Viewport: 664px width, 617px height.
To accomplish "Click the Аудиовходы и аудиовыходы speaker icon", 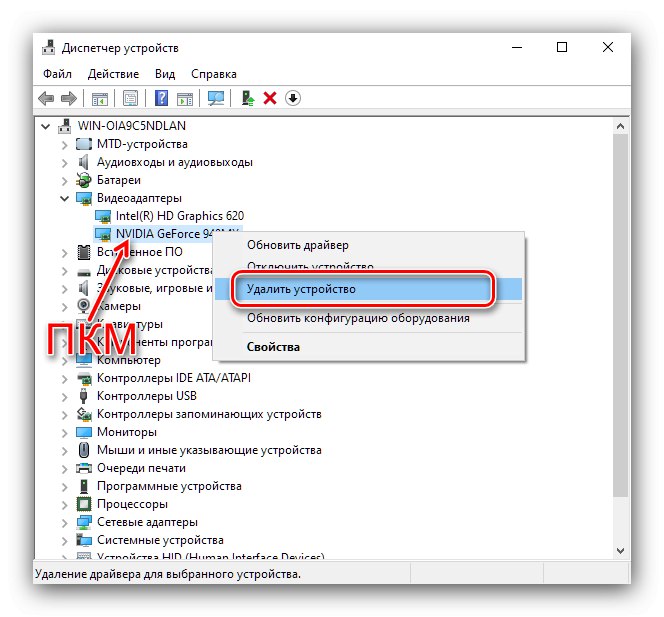I will point(84,162).
